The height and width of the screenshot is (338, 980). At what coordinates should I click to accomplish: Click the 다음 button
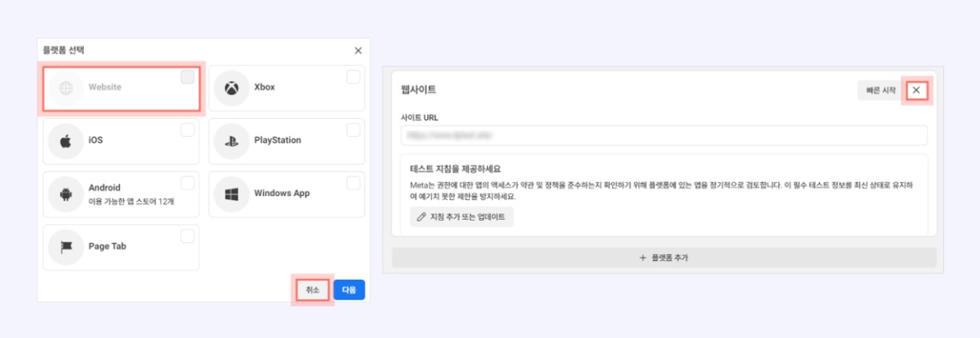(x=349, y=290)
